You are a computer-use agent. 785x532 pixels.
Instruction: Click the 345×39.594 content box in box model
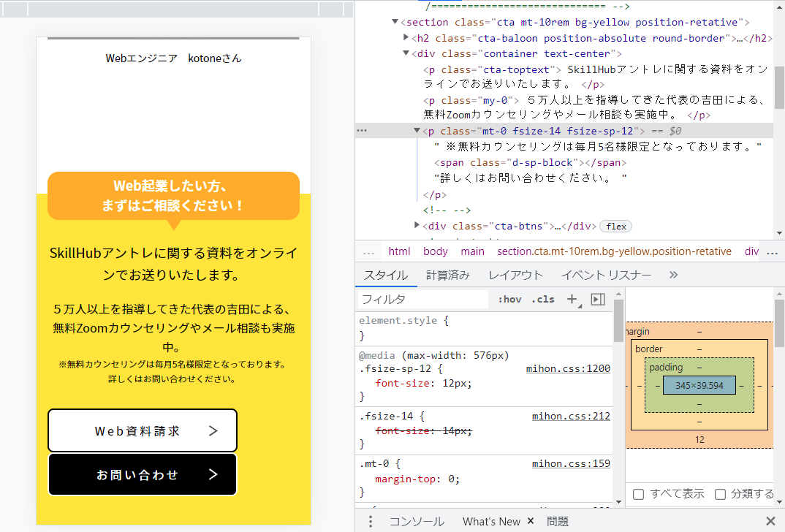point(699,385)
